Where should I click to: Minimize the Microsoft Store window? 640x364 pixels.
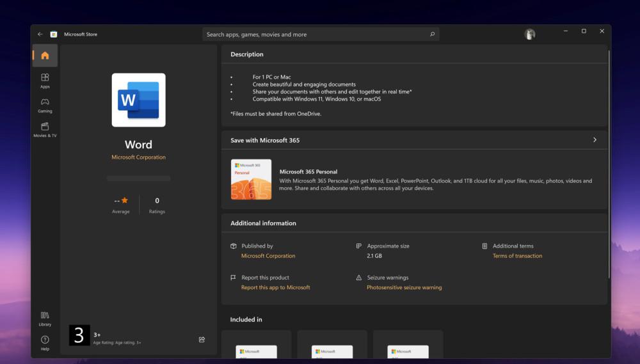point(566,31)
